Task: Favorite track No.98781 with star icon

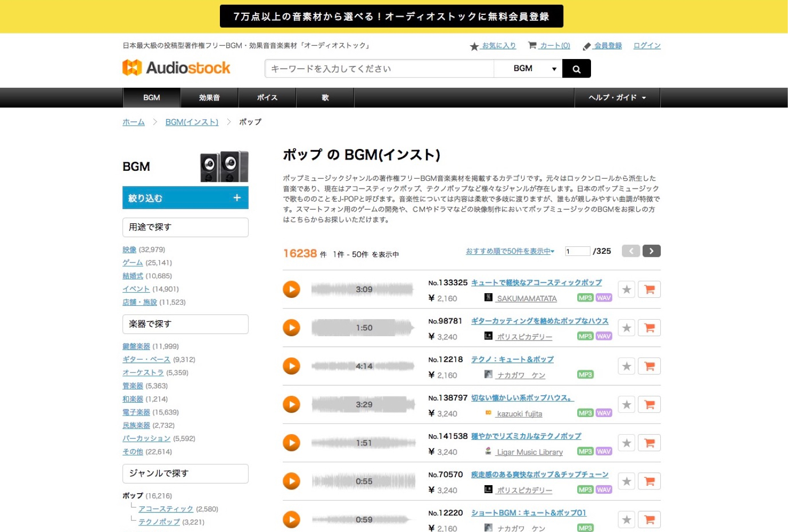Action: (627, 328)
